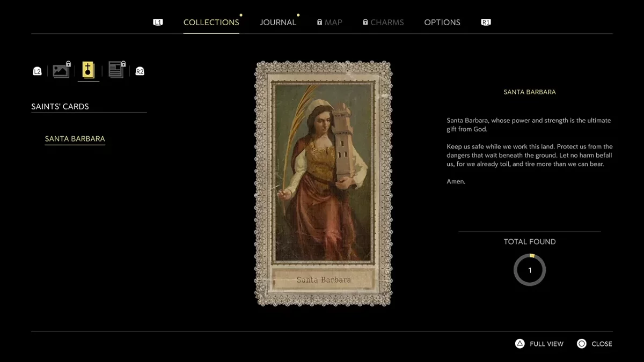Select the locked CHARMS tab

pos(387,23)
